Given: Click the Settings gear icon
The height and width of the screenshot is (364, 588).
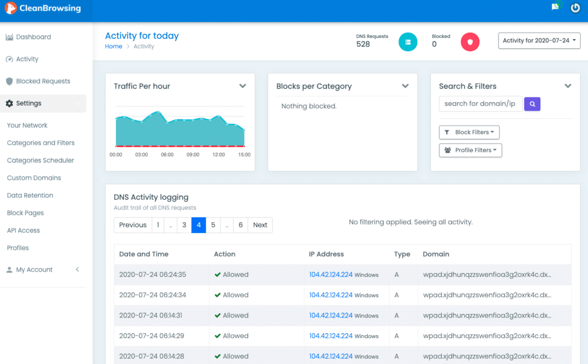Looking at the screenshot, I should tap(9, 103).
